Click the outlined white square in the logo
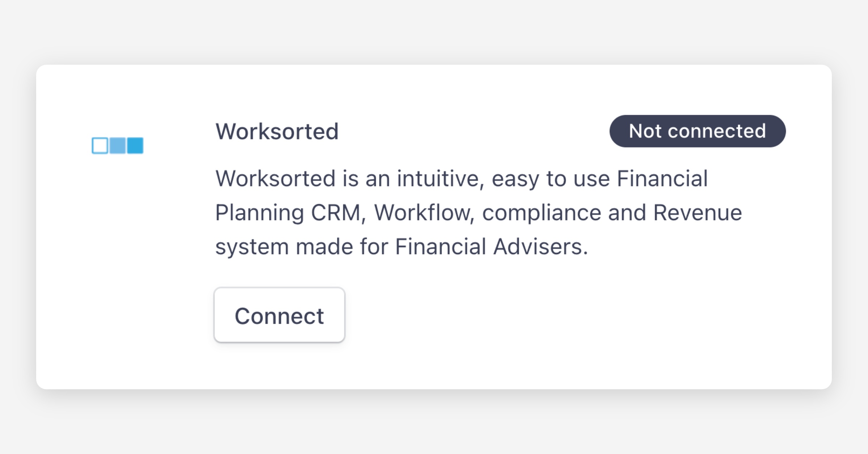Screen dimensions: 868x454 coord(100,146)
